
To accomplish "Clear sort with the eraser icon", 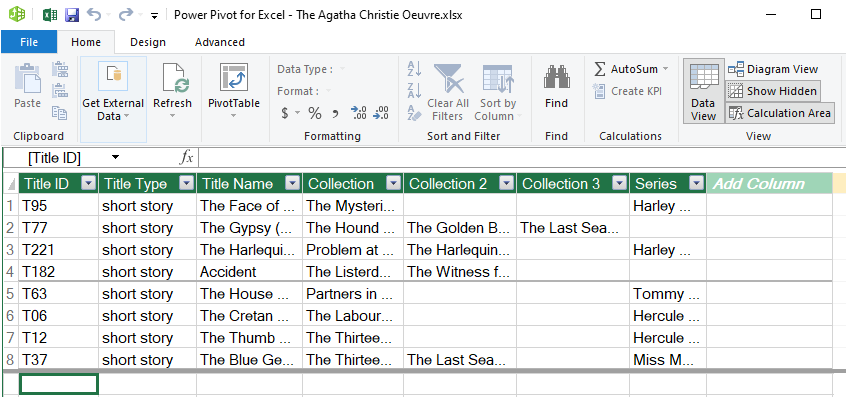I will [414, 112].
